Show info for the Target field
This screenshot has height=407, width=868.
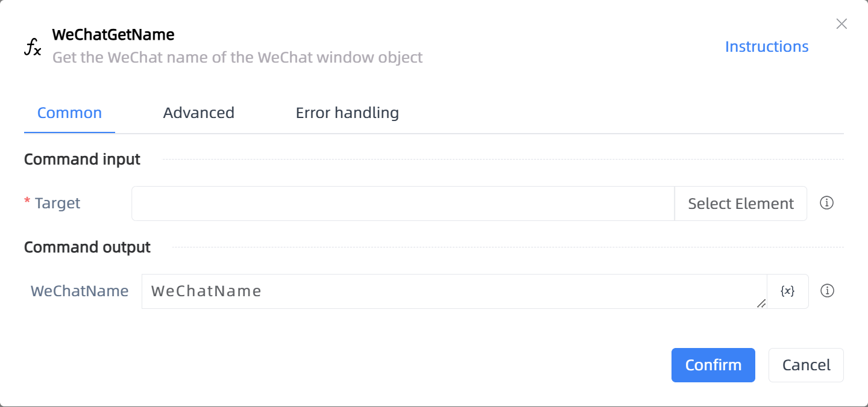coord(827,203)
